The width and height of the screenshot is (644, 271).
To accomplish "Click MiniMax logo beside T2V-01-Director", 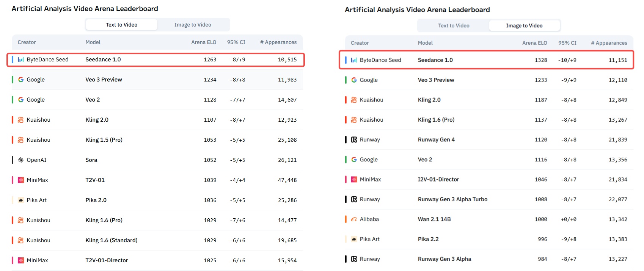I will tap(21, 260).
